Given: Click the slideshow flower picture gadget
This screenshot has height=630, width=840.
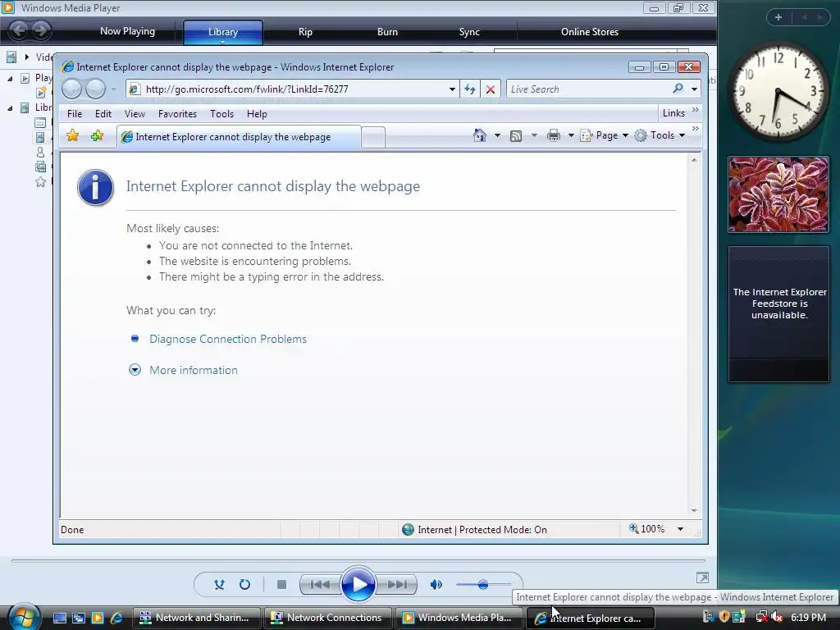Looking at the screenshot, I should (778, 194).
